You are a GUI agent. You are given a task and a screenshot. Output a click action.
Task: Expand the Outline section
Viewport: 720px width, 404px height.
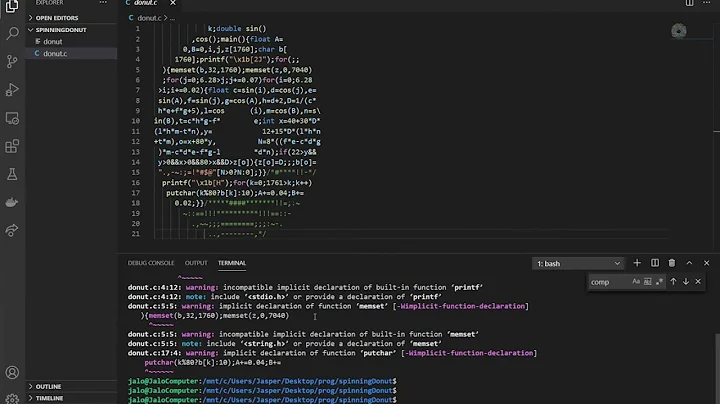(71, 387)
